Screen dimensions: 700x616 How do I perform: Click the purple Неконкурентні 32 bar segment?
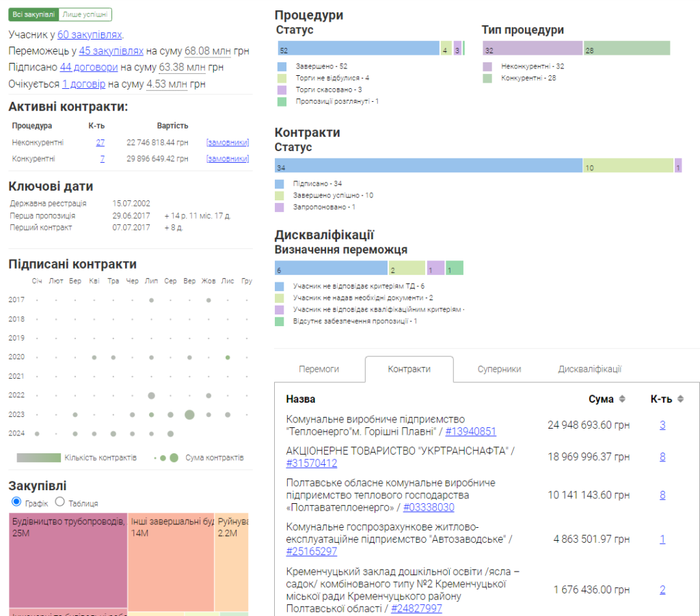532,49
